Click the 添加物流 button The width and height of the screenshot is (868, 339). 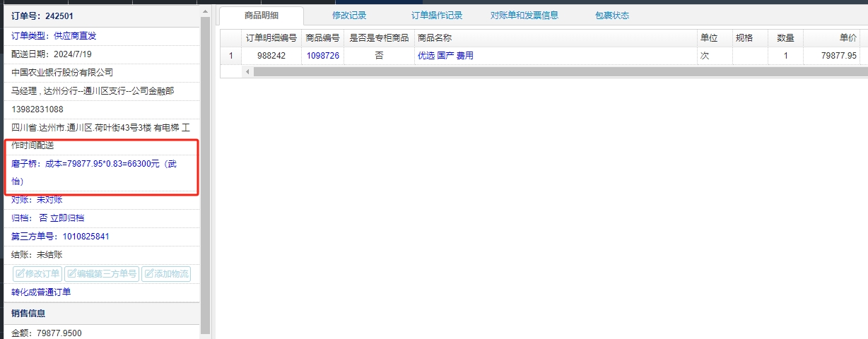click(x=166, y=274)
